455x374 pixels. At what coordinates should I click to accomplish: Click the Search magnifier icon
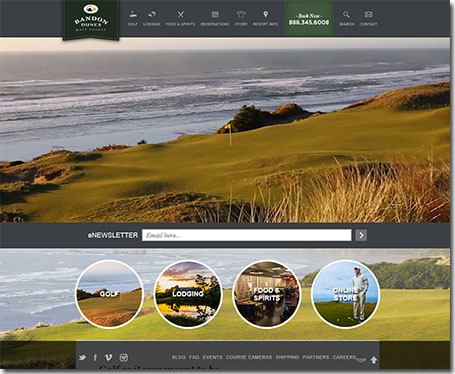(x=346, y=14)
